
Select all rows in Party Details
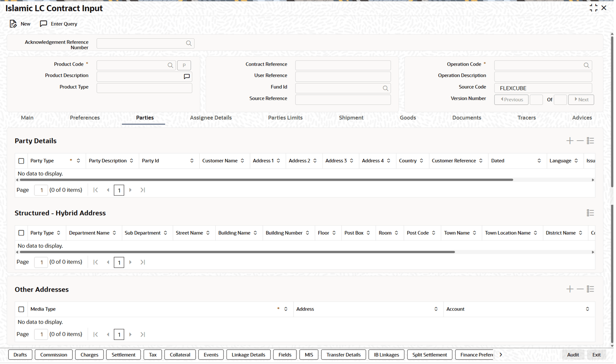pyautogui.click(x=21, y=161)
